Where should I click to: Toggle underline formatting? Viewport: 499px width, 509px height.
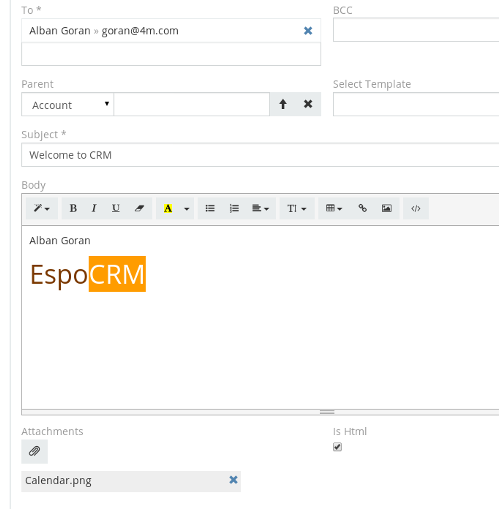(x=116, y=208)
